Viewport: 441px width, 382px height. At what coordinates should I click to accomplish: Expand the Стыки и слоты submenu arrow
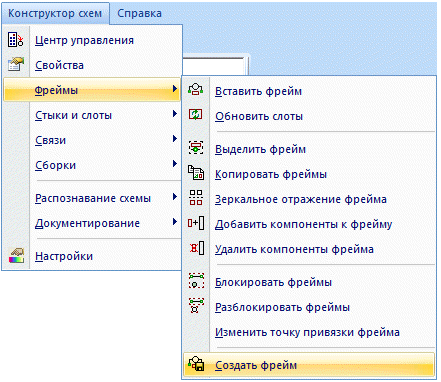click(175, 114)
